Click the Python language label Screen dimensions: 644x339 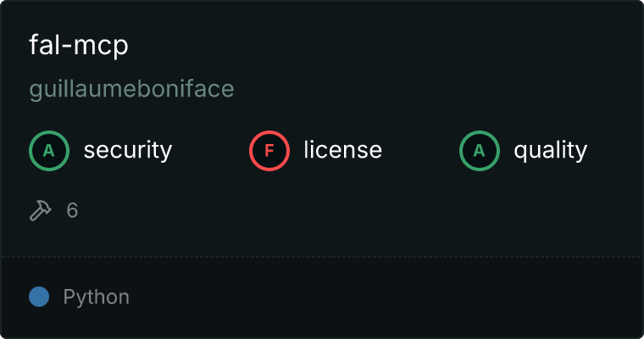coord(97,297)
